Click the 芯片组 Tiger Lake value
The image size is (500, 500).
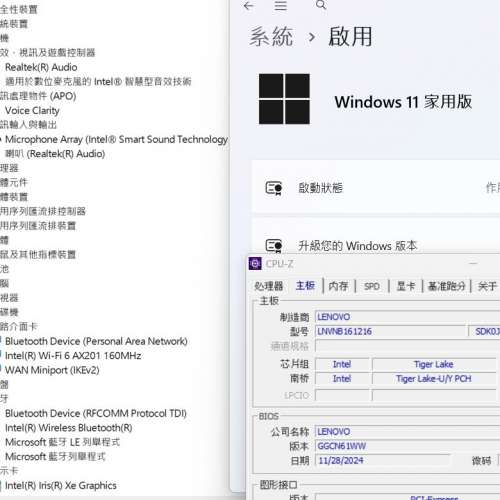click(434, 364)
